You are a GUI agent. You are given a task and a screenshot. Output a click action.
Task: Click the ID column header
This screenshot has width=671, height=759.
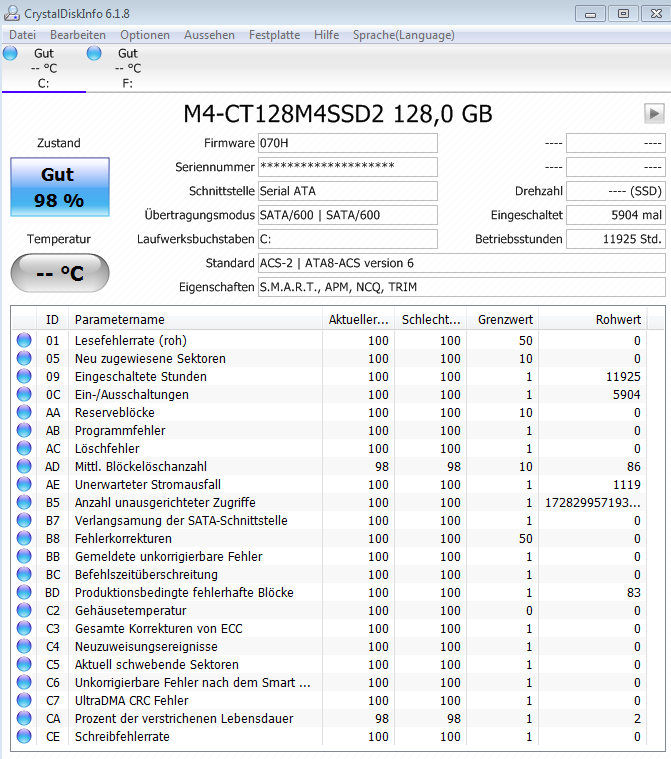point(52,319)
